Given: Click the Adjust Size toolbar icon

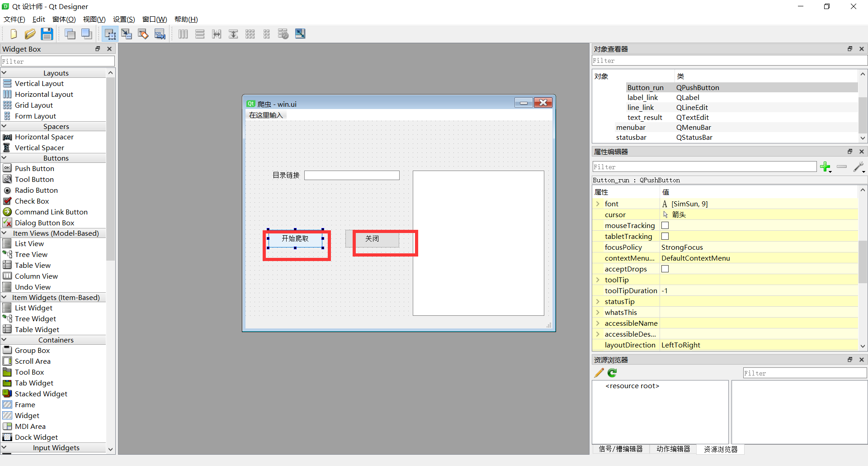Looking at the screenshot, I should (300, 34).
